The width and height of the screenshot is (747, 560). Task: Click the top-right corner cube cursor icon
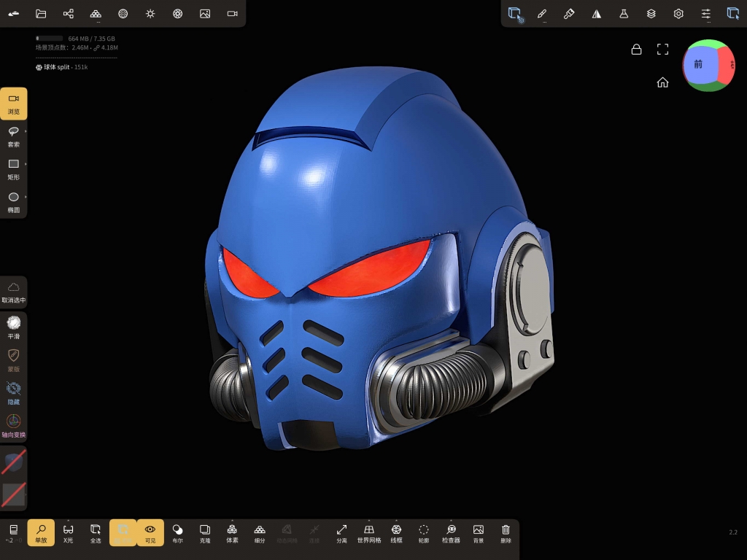point(733,13)
